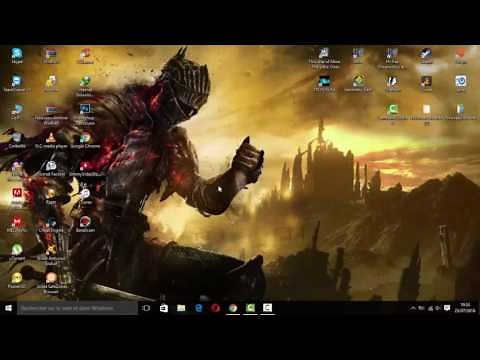The height and width of the screenshot is (360, 480).
Task: Open the taskbar clock and date
Action: coord(465,308)
